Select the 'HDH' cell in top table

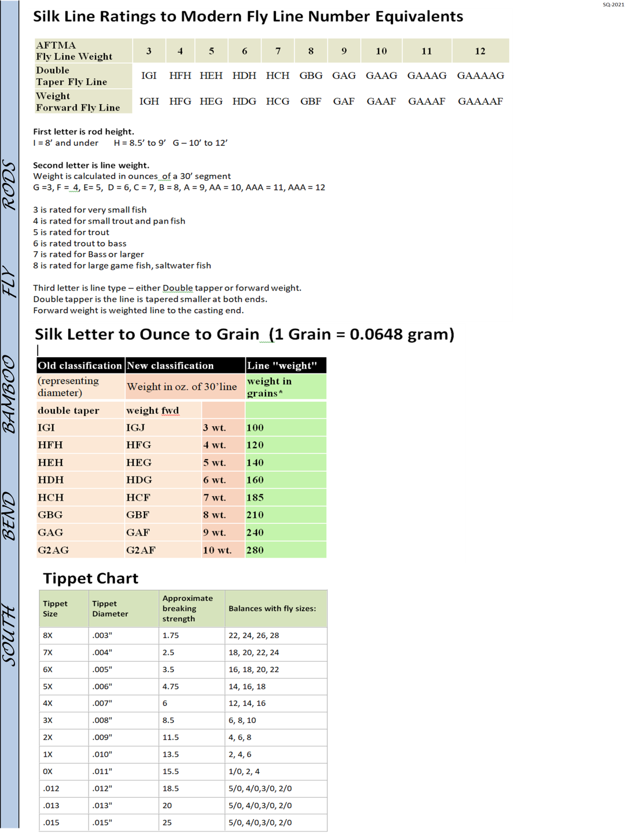(x=244, y=76)
